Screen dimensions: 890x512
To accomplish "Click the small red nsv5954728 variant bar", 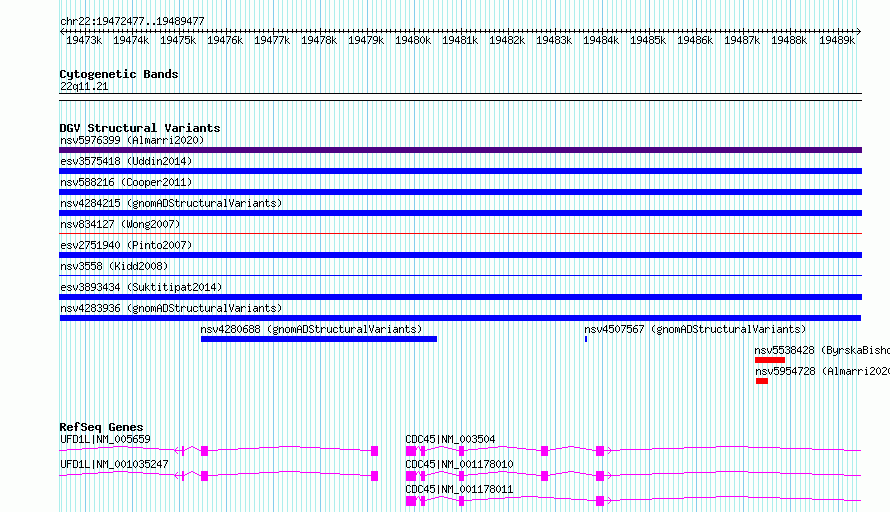I will 762,381.
